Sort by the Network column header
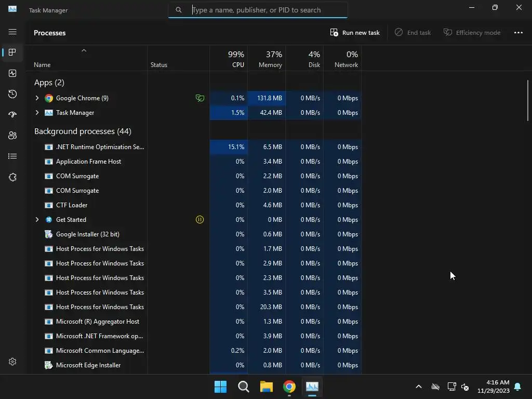The height and width of the screenshot is (399, 532). pos(343,59)
